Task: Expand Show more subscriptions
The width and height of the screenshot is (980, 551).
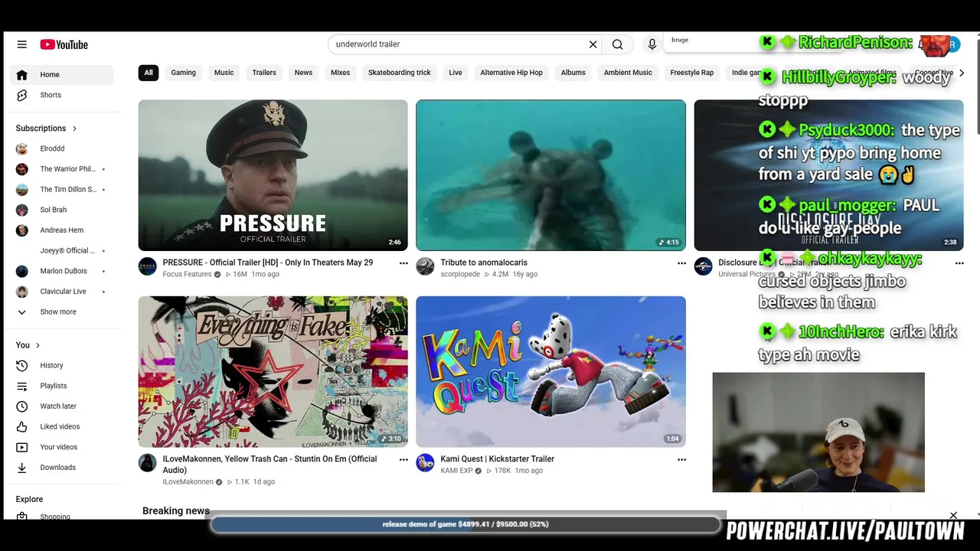Action: click(x=61, y=312)
